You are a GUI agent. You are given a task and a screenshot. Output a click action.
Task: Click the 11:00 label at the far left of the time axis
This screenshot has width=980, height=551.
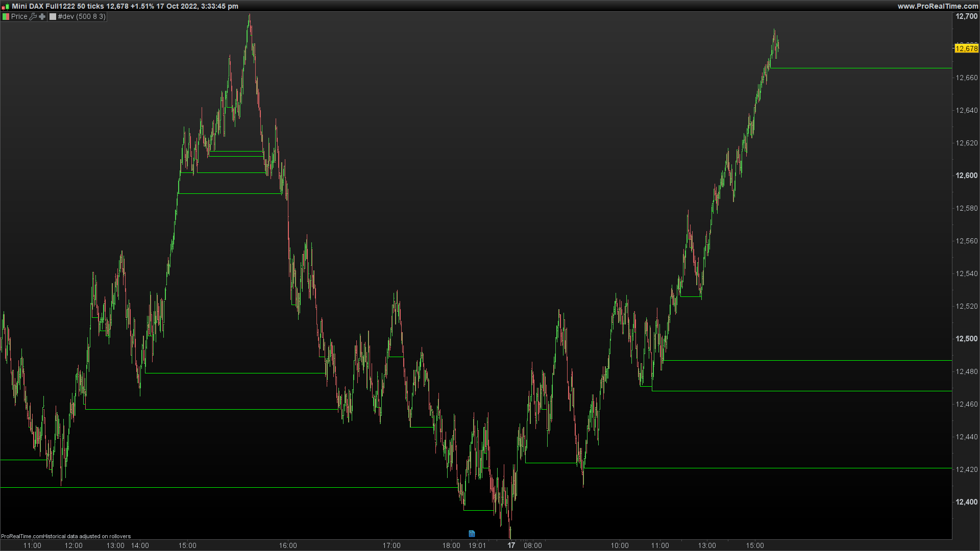(x=32, y=545)
